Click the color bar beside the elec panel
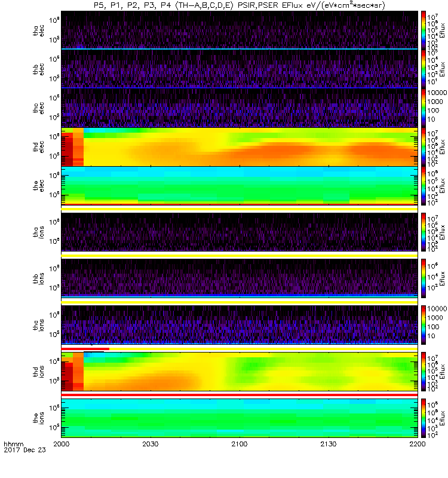 click(x=424, y=186)
